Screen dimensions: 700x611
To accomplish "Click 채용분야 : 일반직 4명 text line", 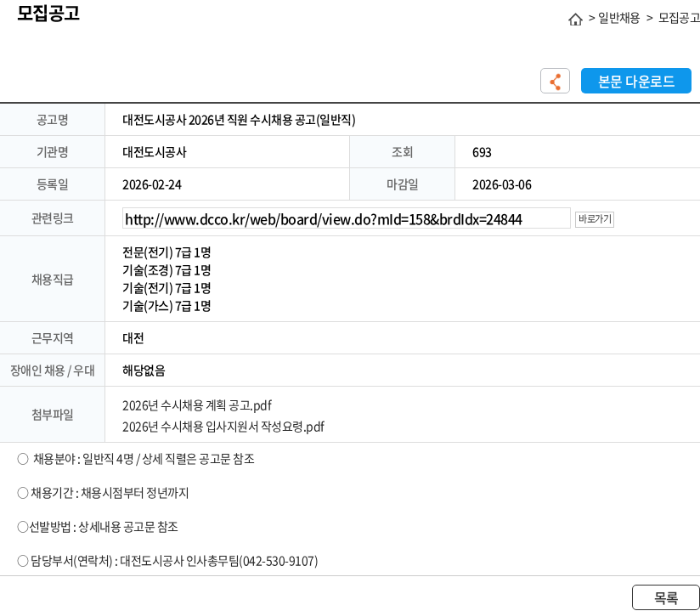I will tap(136, 459).
